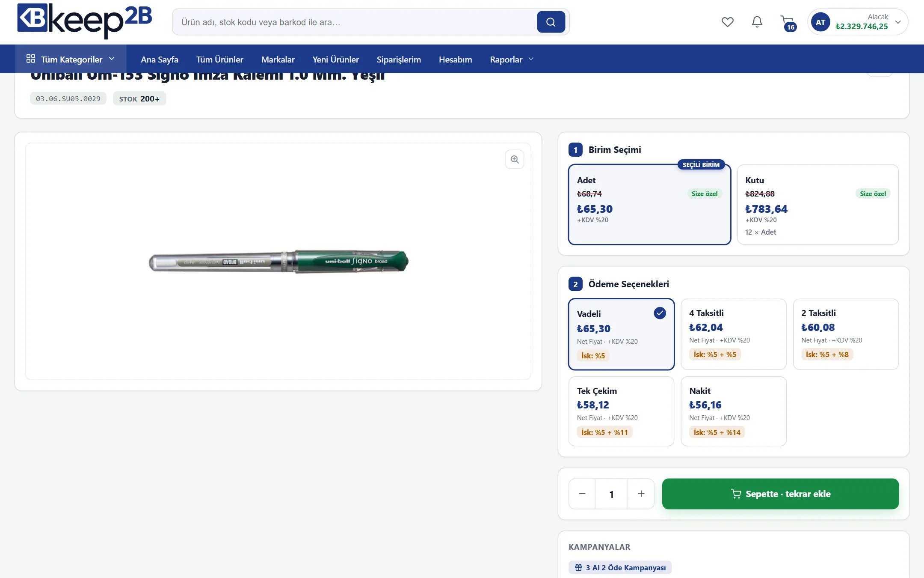The width and height of the screenshot is (924, 578).
Task: Choose Tek Çekim payment option
Action: 621,411
